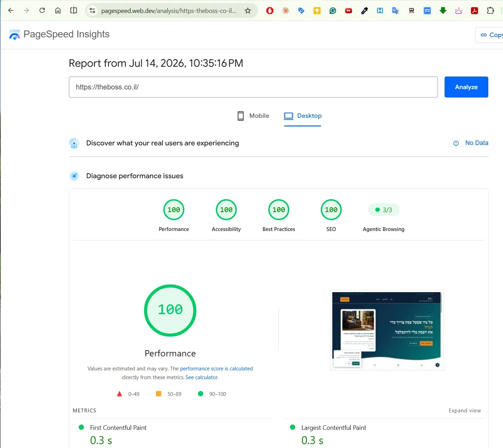Click the No Data link
The image size is (503, 448).
tap(477, 143)
